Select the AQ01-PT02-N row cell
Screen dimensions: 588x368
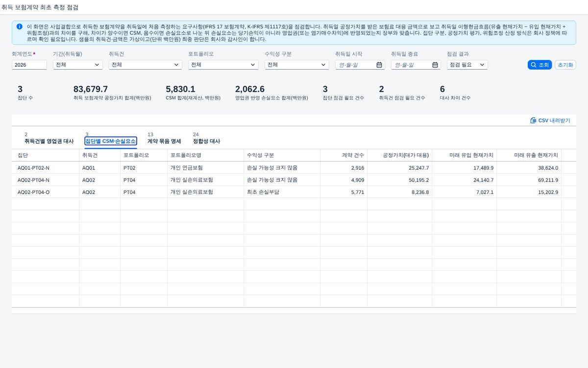tap(46, 168)
